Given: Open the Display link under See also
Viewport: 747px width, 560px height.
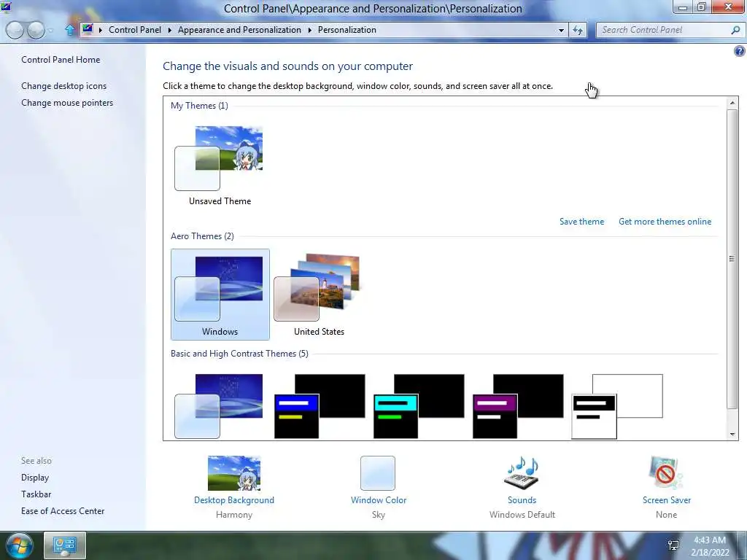Looking at the screenshot, I should pos(35,477).
